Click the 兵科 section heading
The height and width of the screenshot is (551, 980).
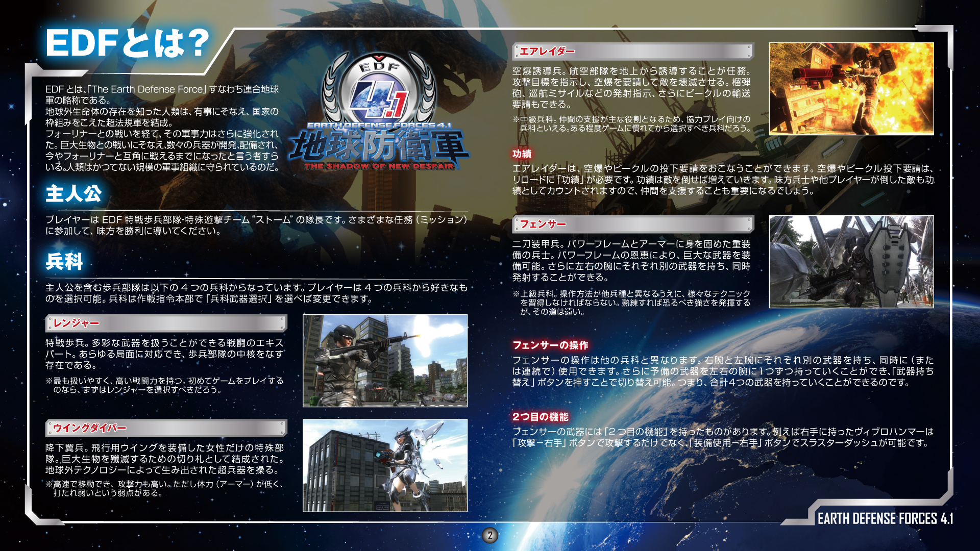64,261
